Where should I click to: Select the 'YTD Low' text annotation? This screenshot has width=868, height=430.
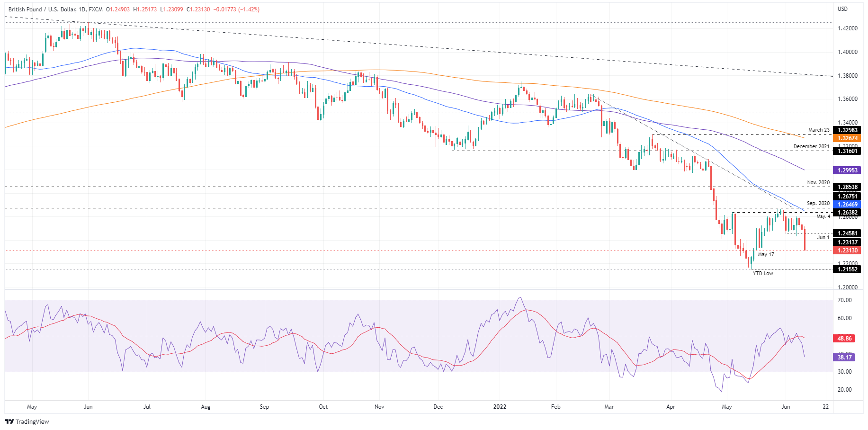tap(762, 273)
